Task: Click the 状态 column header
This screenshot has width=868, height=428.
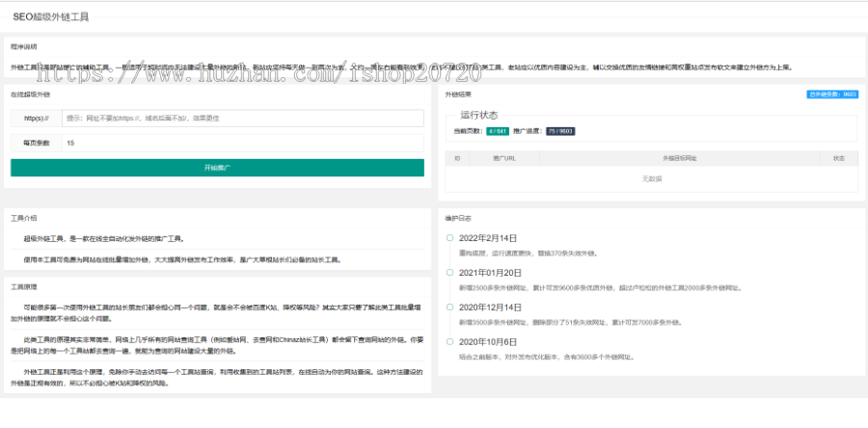Action: pos(839,158)
